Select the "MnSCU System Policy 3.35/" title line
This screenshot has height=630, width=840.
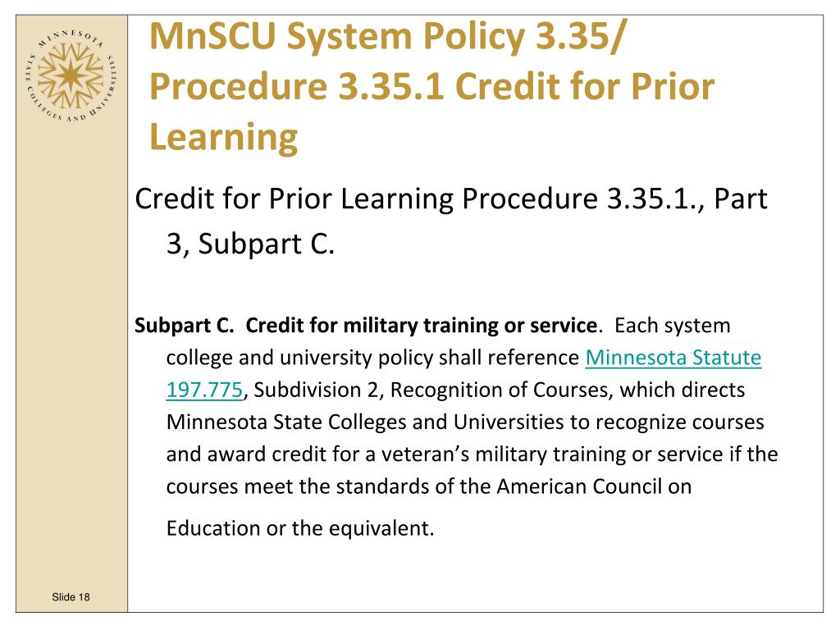point(387,36)
